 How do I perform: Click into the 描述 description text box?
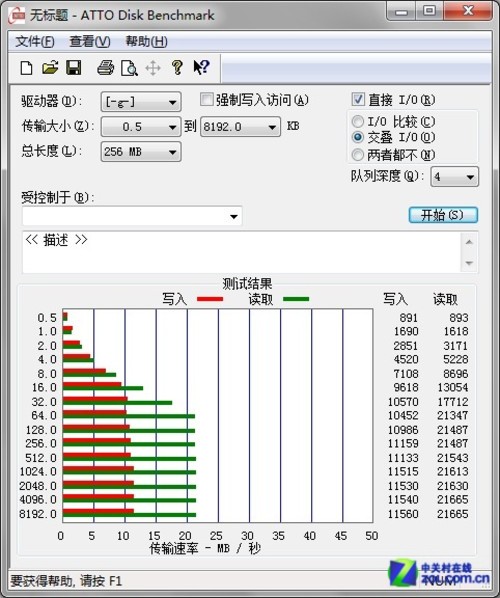tap(242, 252)
